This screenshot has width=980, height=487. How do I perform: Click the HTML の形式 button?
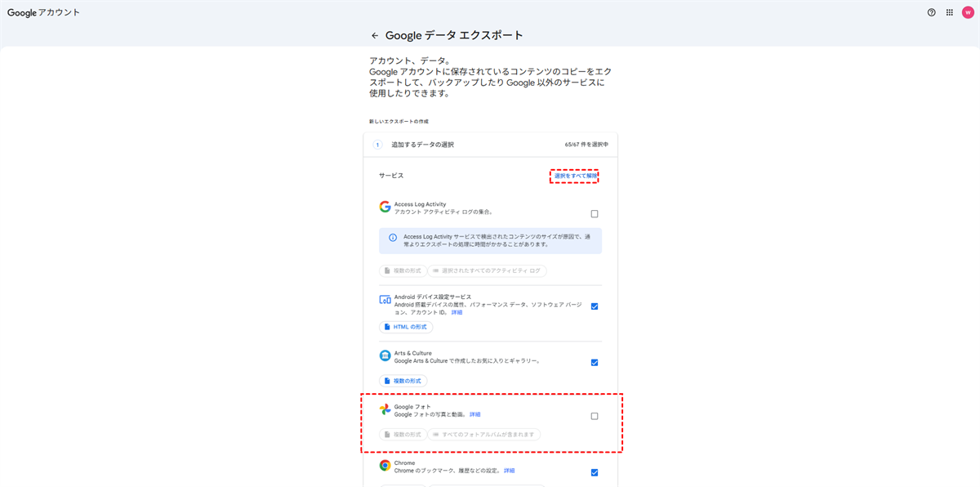[x=406, y=327]
